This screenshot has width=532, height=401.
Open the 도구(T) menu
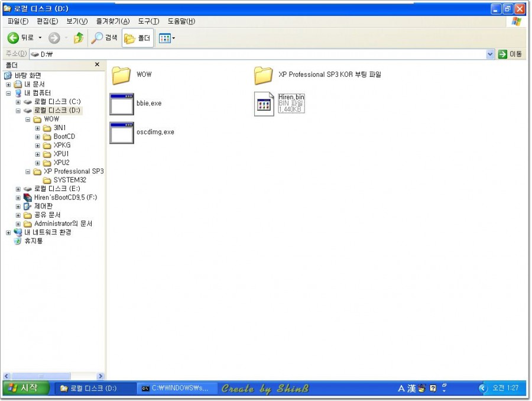click(x=148, y=21)
